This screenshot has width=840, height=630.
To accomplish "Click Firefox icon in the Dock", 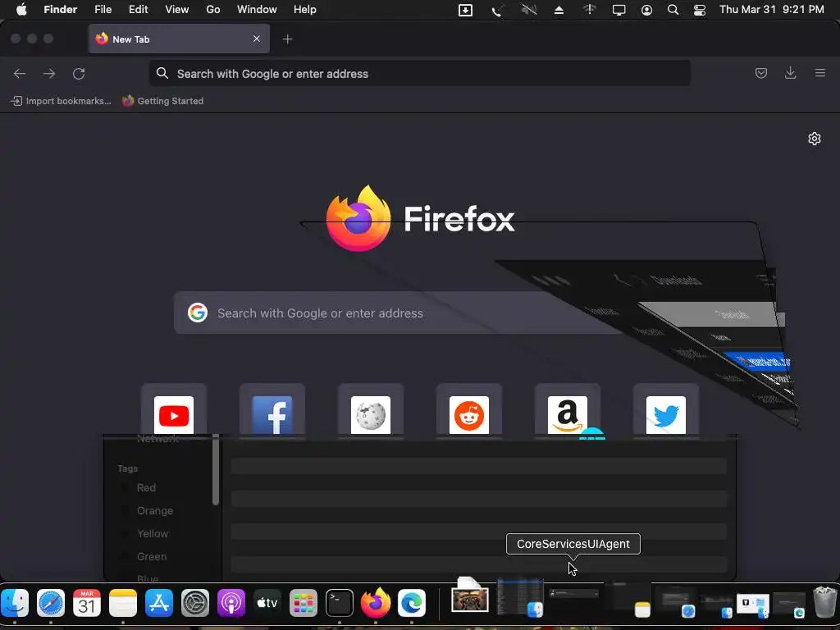I will pos(376,603).
